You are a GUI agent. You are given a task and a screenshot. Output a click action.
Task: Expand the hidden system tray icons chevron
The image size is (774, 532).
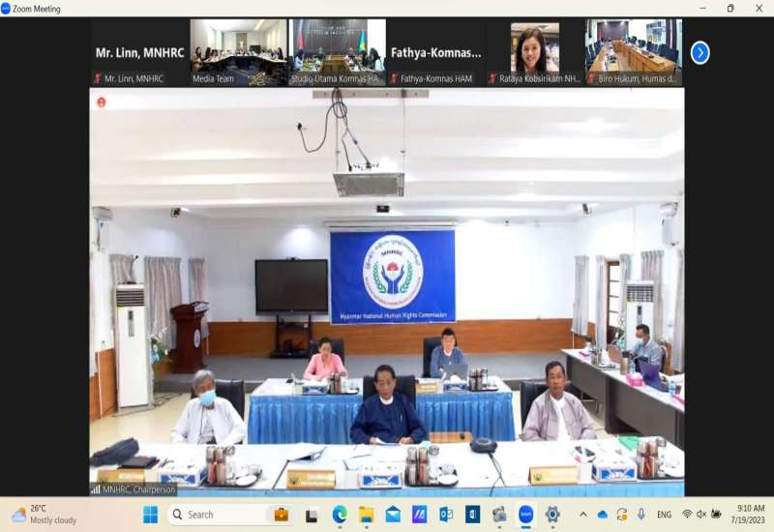pos(582,515)
